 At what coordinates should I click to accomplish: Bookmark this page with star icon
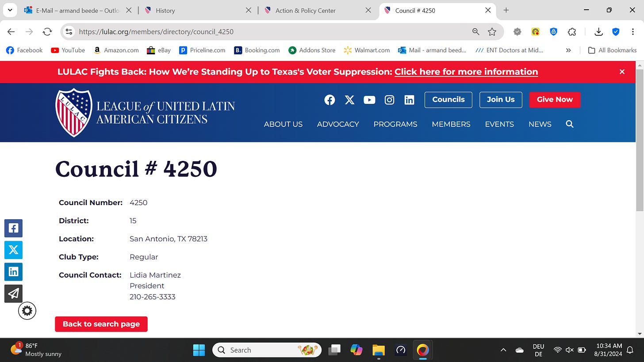pos(492,31)
